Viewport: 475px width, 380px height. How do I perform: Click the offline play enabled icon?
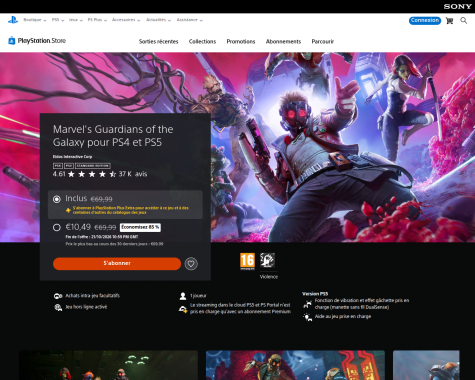[58, 307]
